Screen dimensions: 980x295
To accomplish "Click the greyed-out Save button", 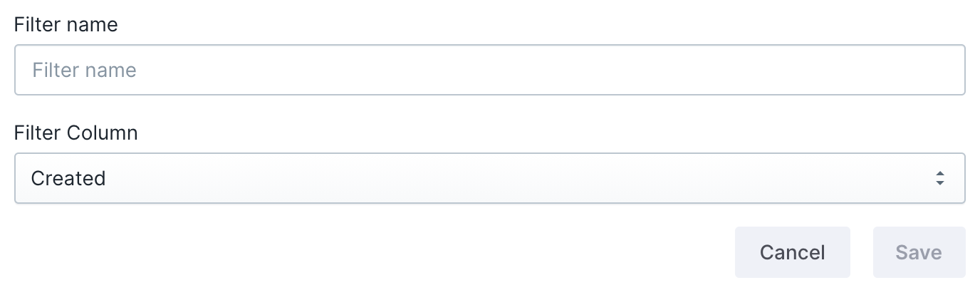I will click(919, 252).
